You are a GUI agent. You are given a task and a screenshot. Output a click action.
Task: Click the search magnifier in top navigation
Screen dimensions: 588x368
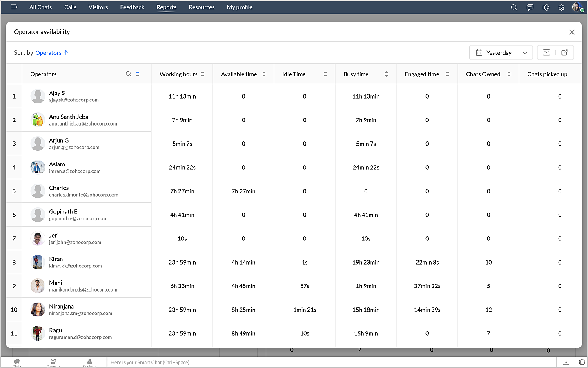click(x=514, y=7)
